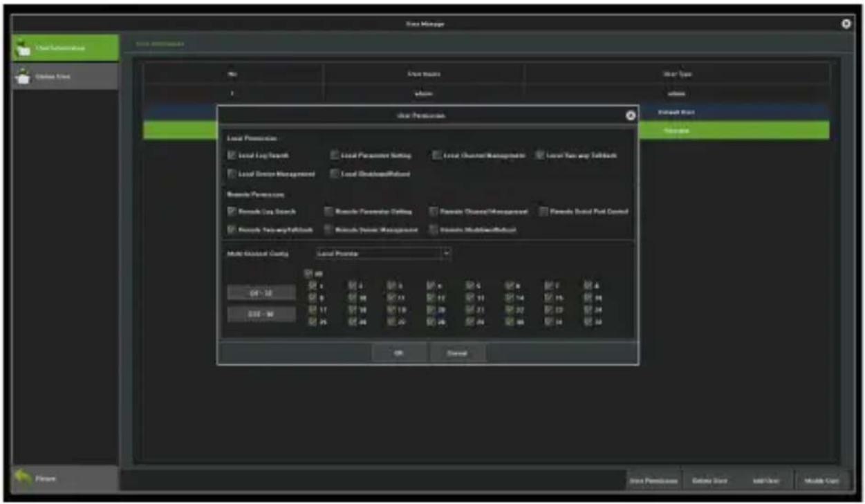Toggle the All channels checkbox
The width and height of the screenshot is (865, 504).
[310, 274]
